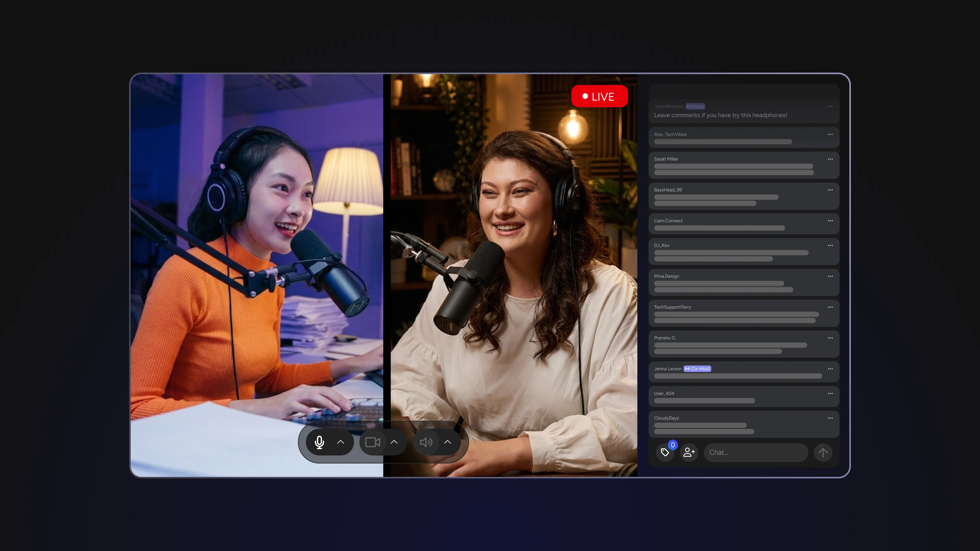Click the add person invite icon
The image size is (980, 551).
pyautogui.click(x=689, y=452)
